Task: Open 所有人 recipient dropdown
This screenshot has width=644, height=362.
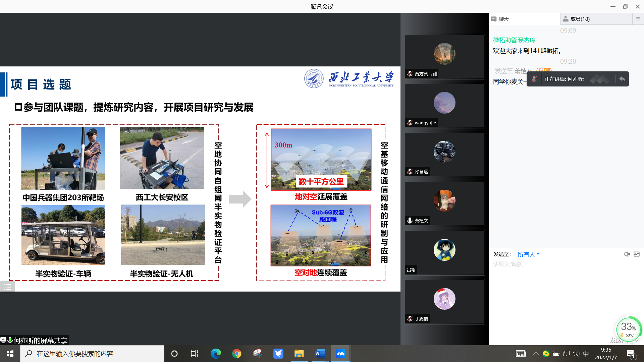Action: tap(528, 254)
